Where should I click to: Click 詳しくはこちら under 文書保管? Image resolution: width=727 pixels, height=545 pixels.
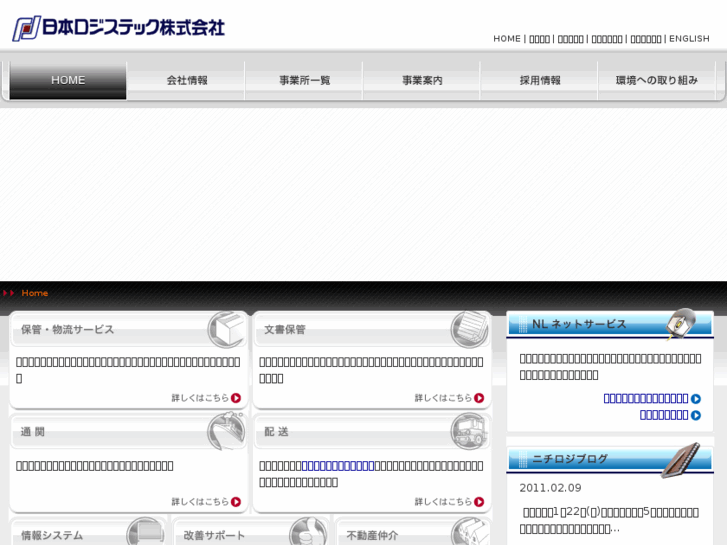tap(443, 398)
